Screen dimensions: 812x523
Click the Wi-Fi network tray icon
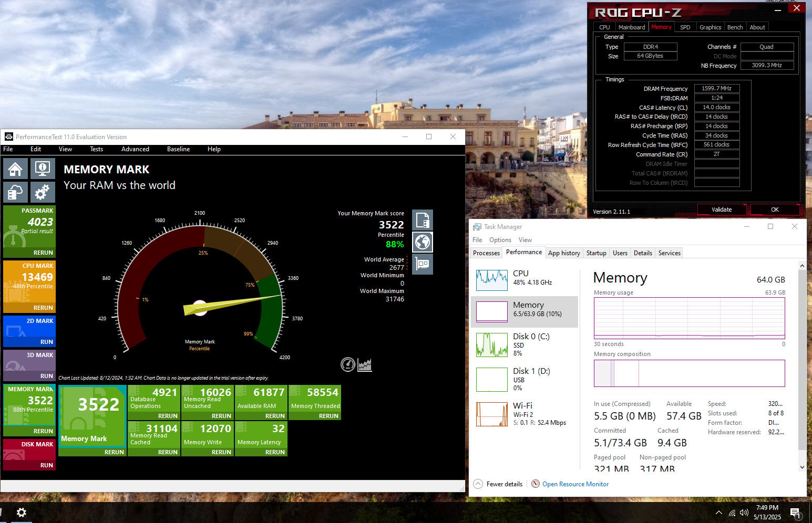(x=732, y=513)
